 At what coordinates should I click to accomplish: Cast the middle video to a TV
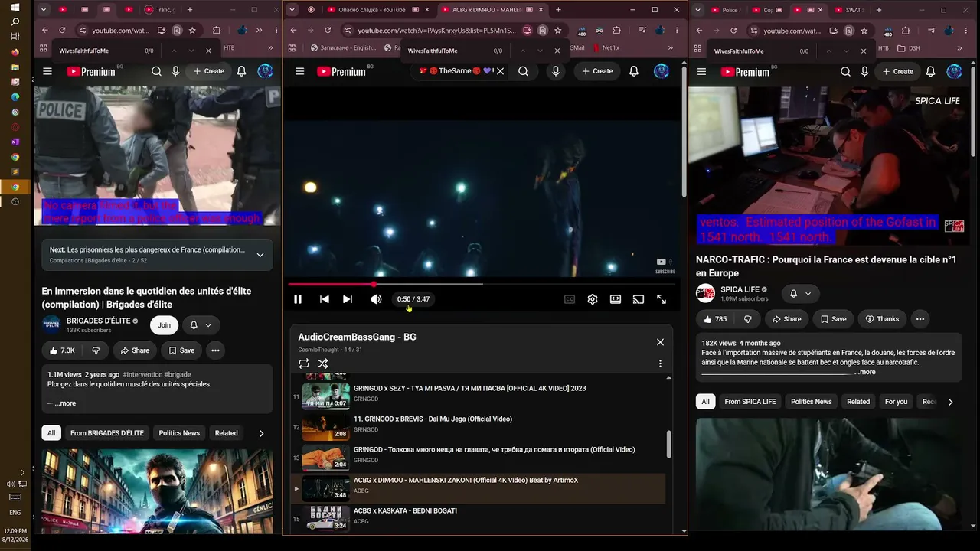(x=639, y=299)
